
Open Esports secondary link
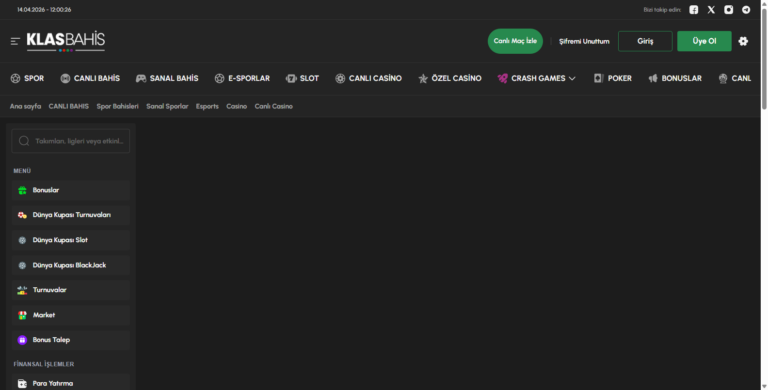pos(207,106)
